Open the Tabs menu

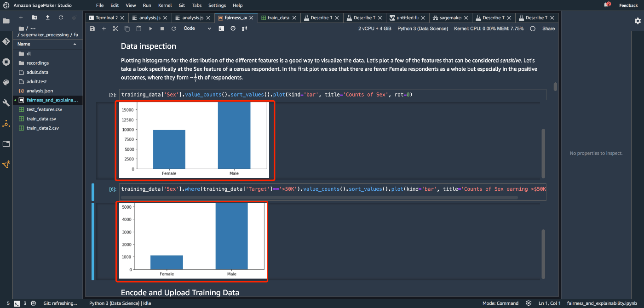[x=196, y=6]
